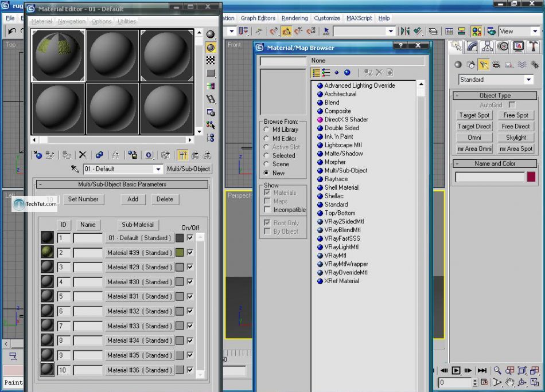Viewport: 545px width, 392px height.
Task: Open Graph Editors menu
Action: click(258, 18)
